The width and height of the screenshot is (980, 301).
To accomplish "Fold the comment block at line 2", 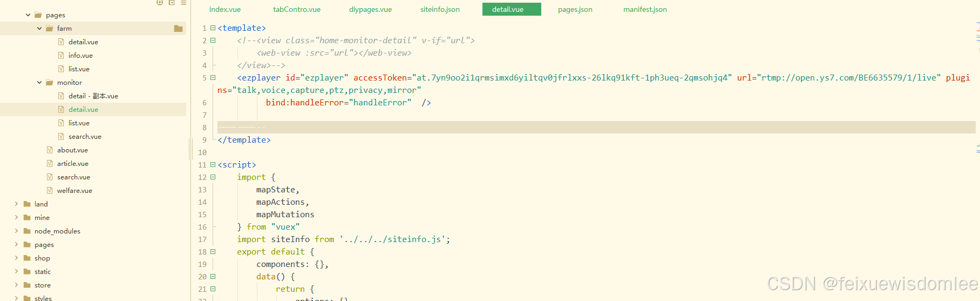I will [213, 41].
